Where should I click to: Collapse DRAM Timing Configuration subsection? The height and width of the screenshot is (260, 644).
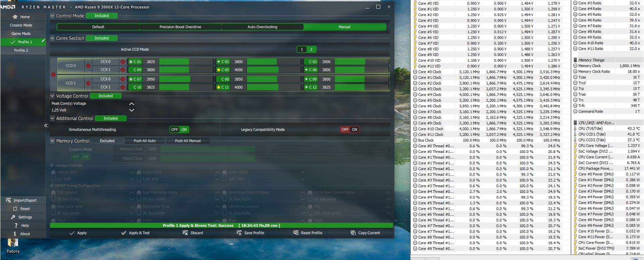(x=52, y=186)
